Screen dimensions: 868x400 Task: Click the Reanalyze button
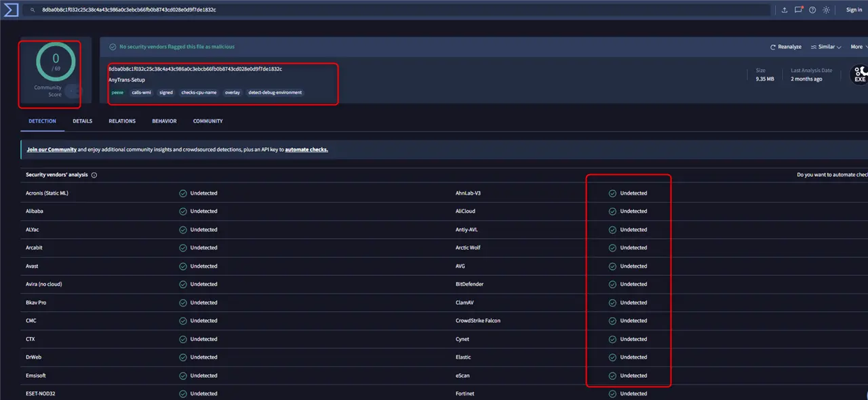pyautogui.click(x=786, y=47)
